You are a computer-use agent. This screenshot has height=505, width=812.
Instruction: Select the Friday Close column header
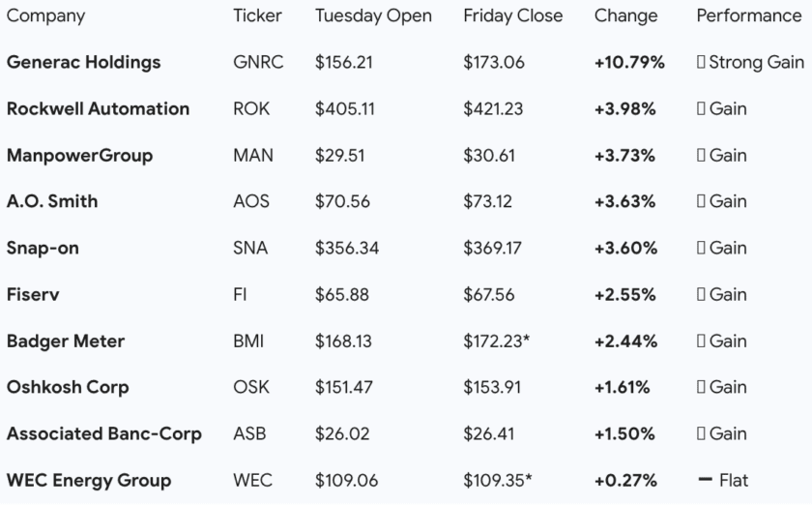point(513,16)
